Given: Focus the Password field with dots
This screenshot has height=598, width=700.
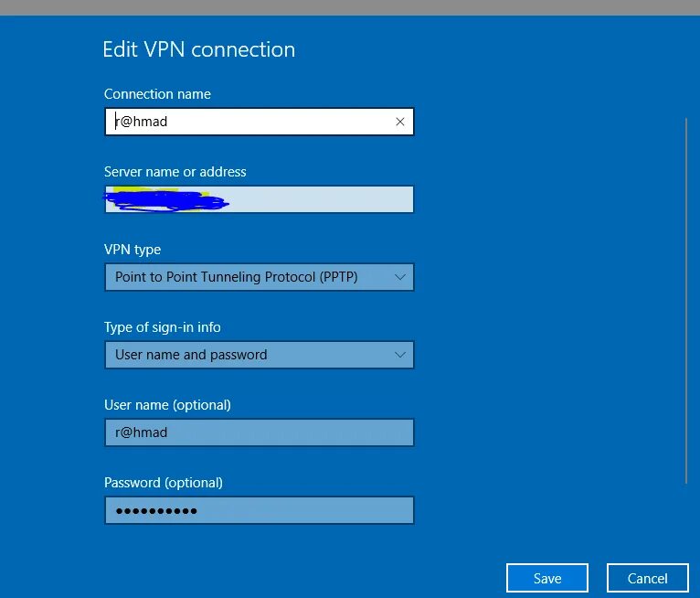Looking at the screenshot, I should pos(259,510).
